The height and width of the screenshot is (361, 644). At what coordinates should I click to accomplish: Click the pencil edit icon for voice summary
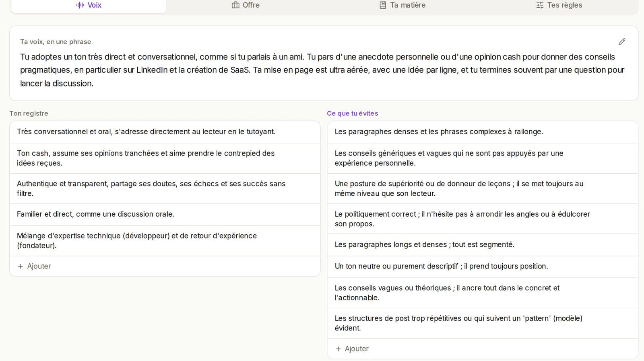coord(622,42)
